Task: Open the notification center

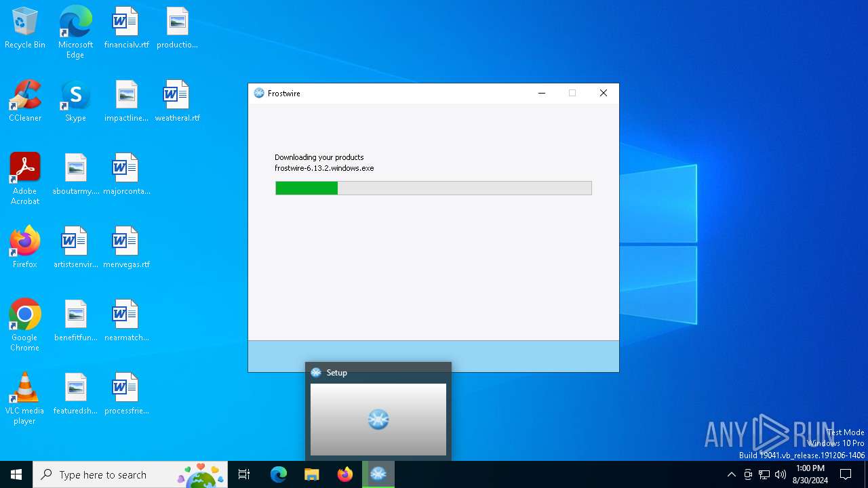Action: pos(846,474)
